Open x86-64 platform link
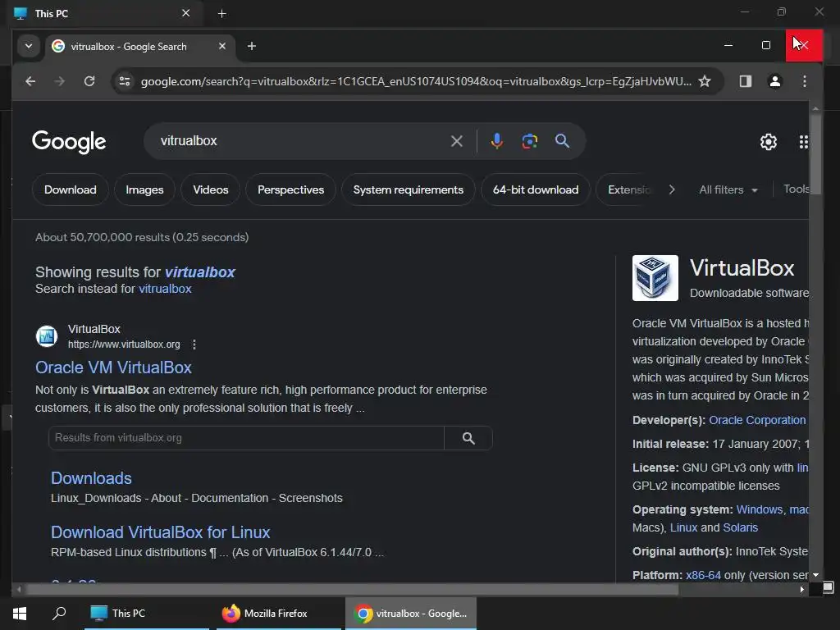The width and height of the screenshot is (840, 630). [703, 575]
